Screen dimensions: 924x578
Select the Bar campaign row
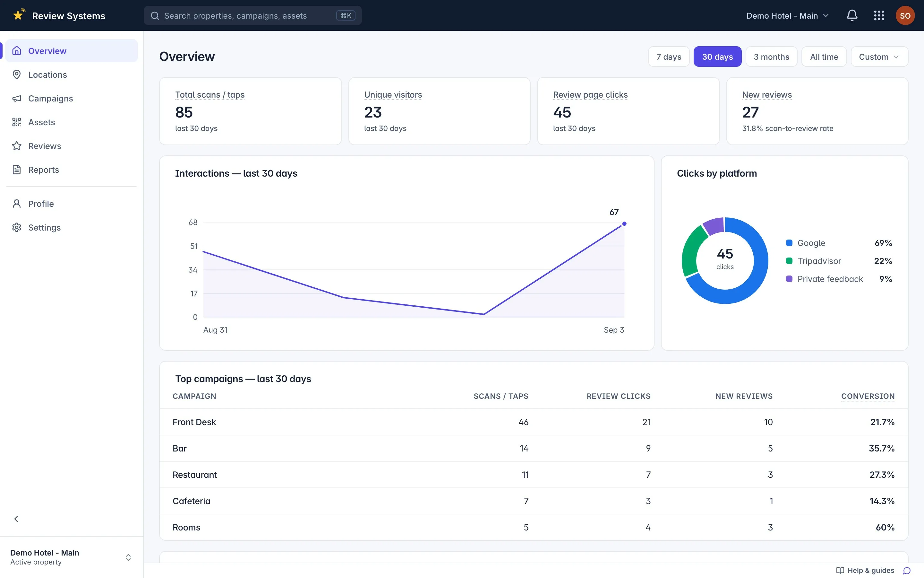(534, 448)
